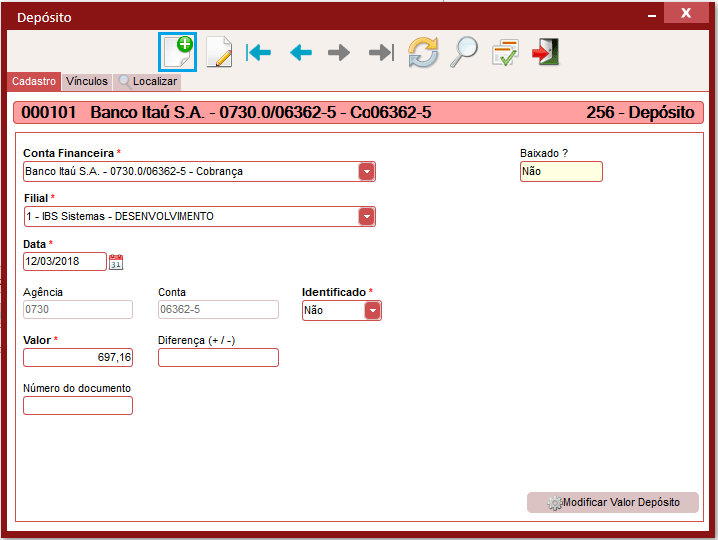This screenshot has height=540, width=718.
Task: Click the Baixado ? field showing Não
Action: [561, 172]
